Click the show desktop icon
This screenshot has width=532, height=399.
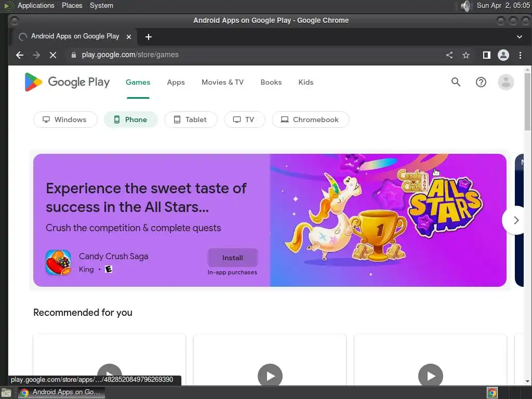point(6,393)
